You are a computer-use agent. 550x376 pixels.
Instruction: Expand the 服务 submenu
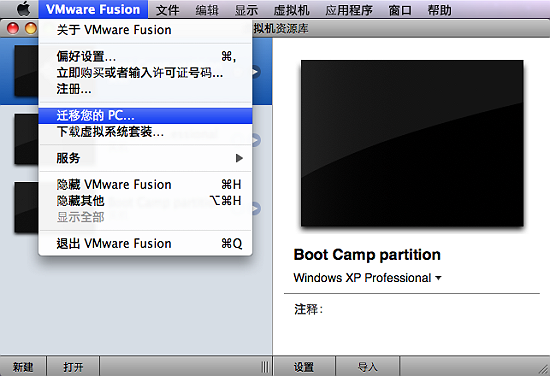pos(145,158)
